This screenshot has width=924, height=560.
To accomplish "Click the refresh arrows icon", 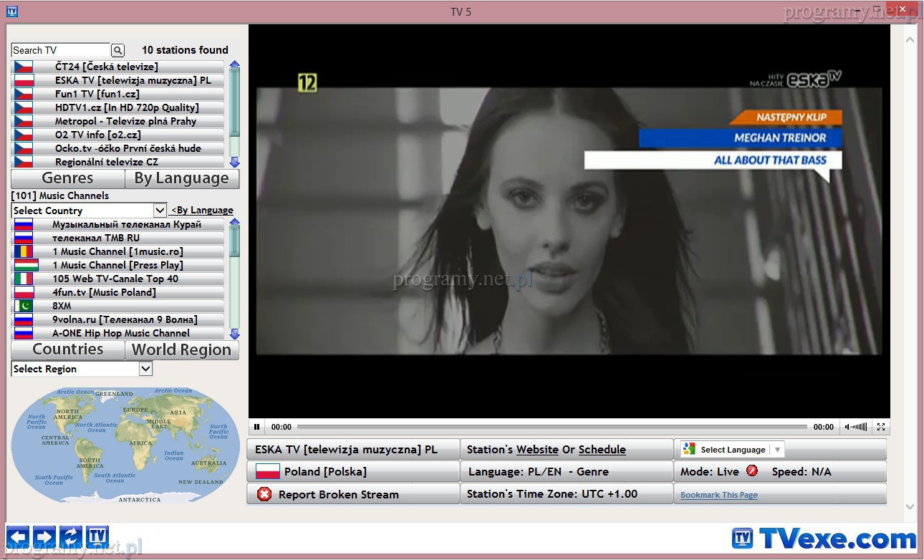I will coord(71,536).
